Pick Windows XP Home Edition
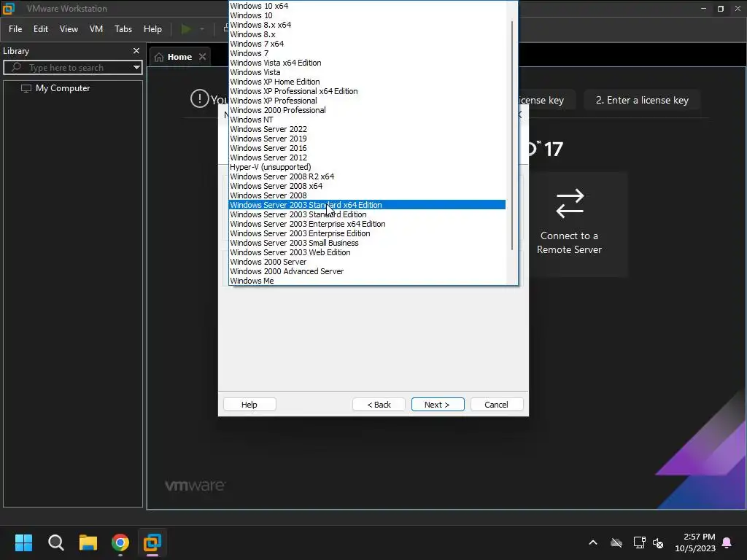The height and width of the screenshot is (560, 747). pyautogui.click(x=368, y=82)
